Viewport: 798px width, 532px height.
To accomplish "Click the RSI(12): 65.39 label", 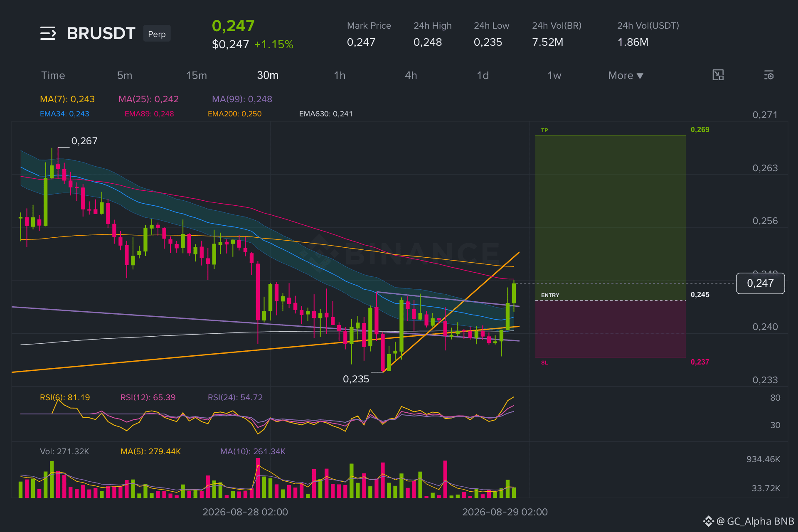I will (x=148, y=398).
